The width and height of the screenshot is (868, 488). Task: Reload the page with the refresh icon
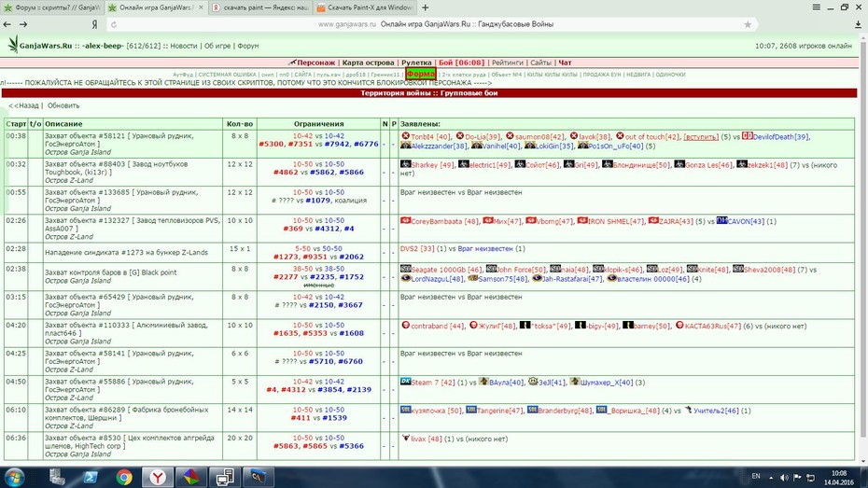coord(114,24)
